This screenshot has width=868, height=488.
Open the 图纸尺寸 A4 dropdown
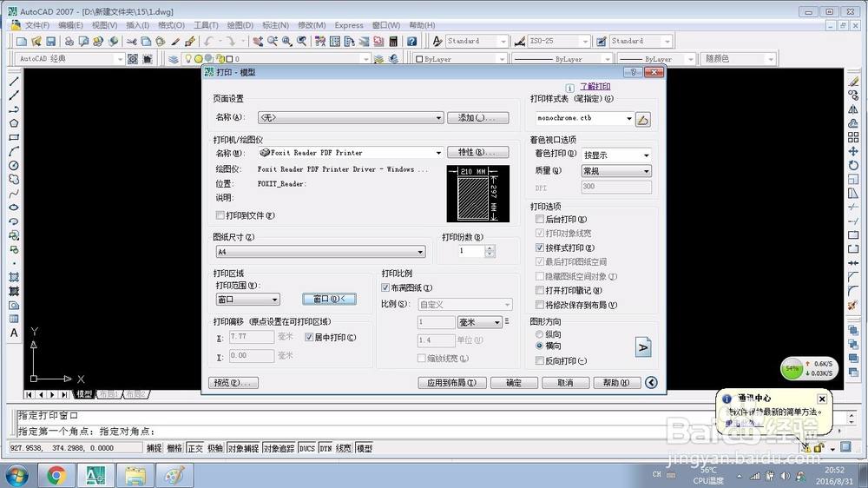320,252
